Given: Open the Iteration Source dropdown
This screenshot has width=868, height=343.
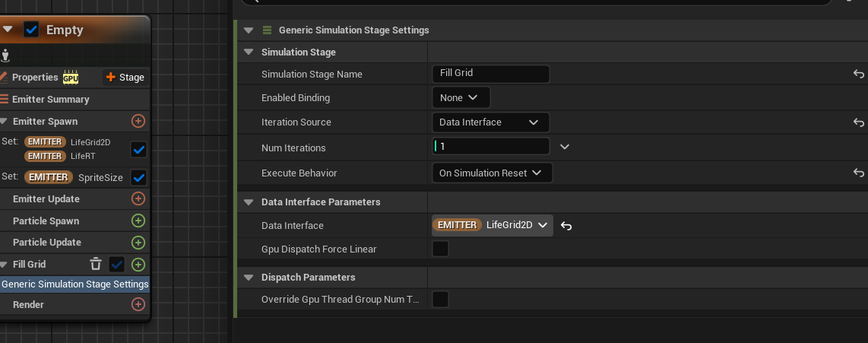Looking at the screenshot, I should pos(490,122).
